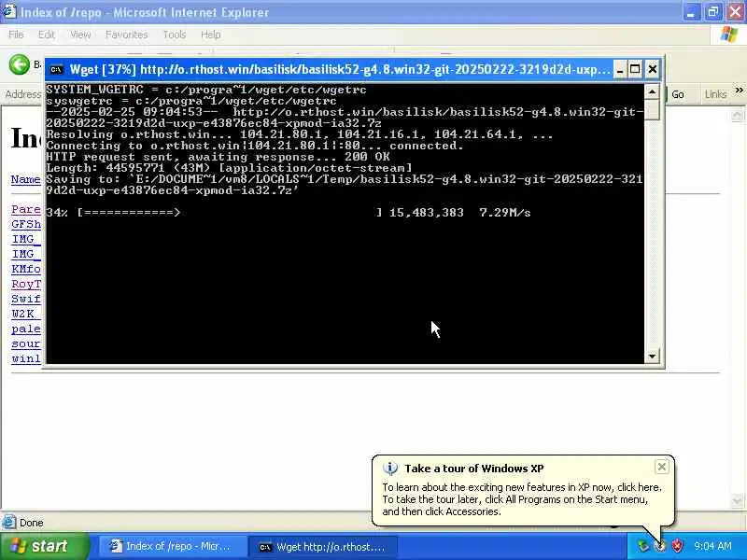
Task: Click the Length: 44595771 line
Action: point(229,168)
